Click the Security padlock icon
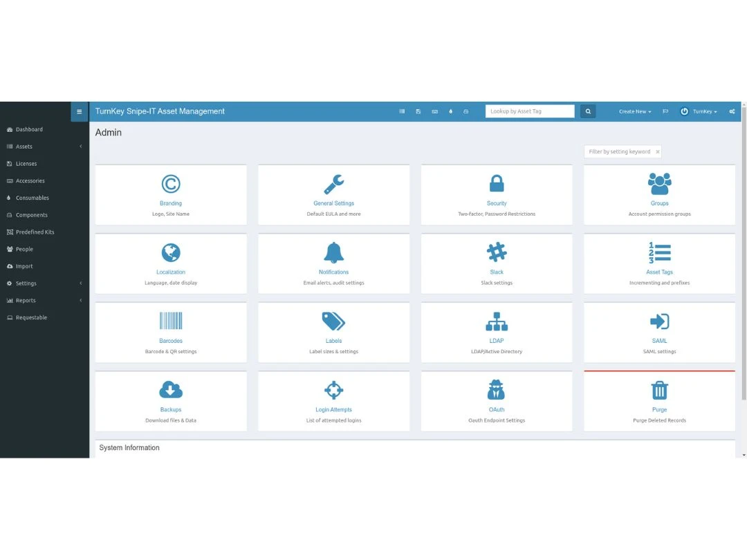747x560 pixels. point(497,184)
